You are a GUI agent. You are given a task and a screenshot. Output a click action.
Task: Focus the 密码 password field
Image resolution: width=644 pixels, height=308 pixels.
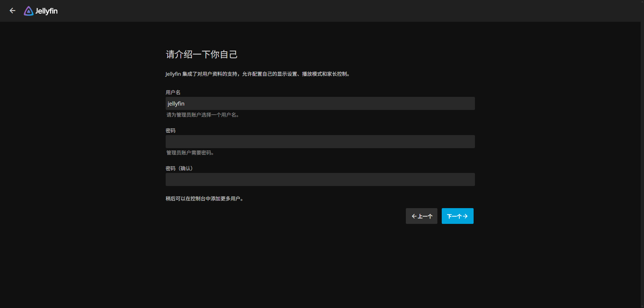pos(320,142)
